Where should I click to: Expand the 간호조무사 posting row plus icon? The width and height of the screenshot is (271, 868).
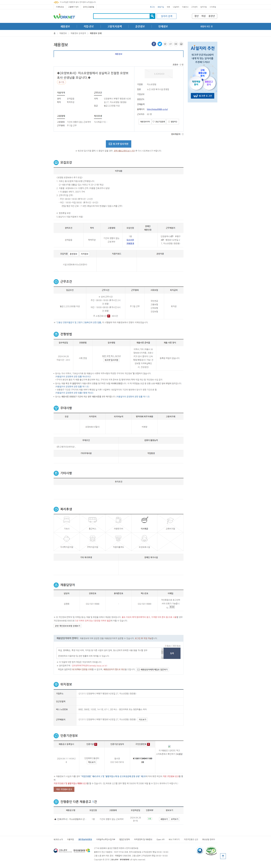[x=55, y=819]
